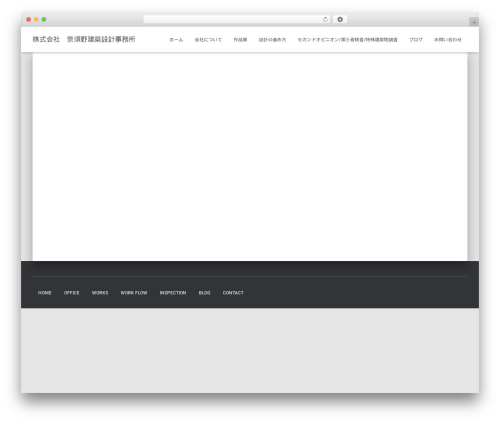Image resolution: width=500 pixels, height=423 pixels.
Task: Focus the browser address bar
Action: pos(236,19)
